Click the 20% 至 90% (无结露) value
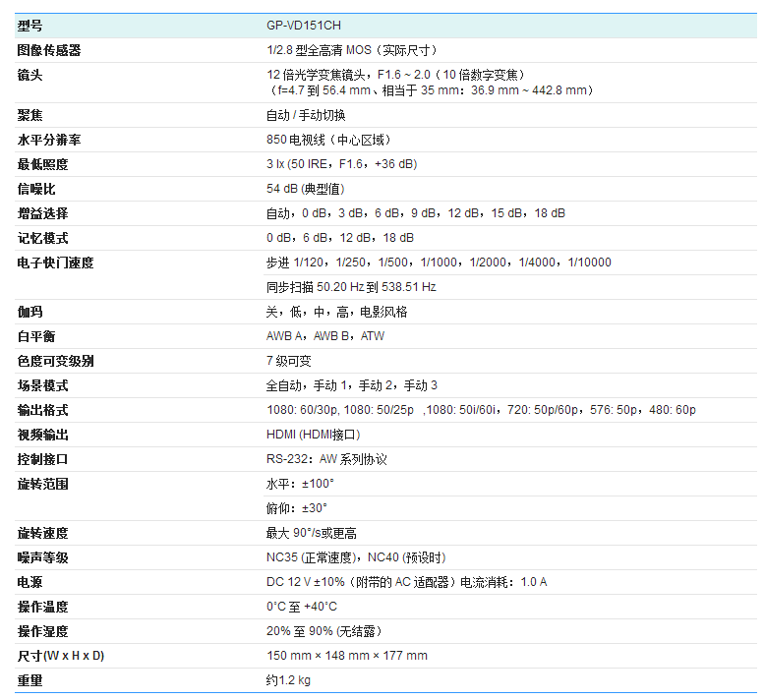Viewport: 764px width, 700px height. [323, 631]
